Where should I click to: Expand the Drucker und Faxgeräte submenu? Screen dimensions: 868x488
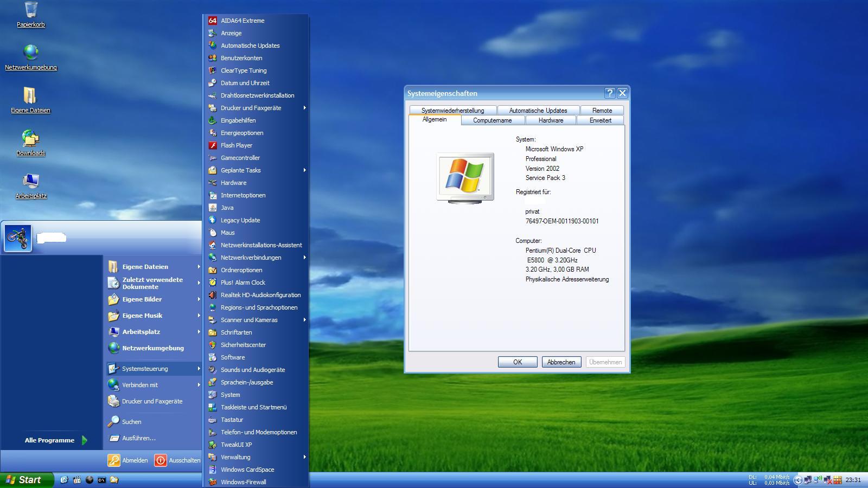(305, 108)
